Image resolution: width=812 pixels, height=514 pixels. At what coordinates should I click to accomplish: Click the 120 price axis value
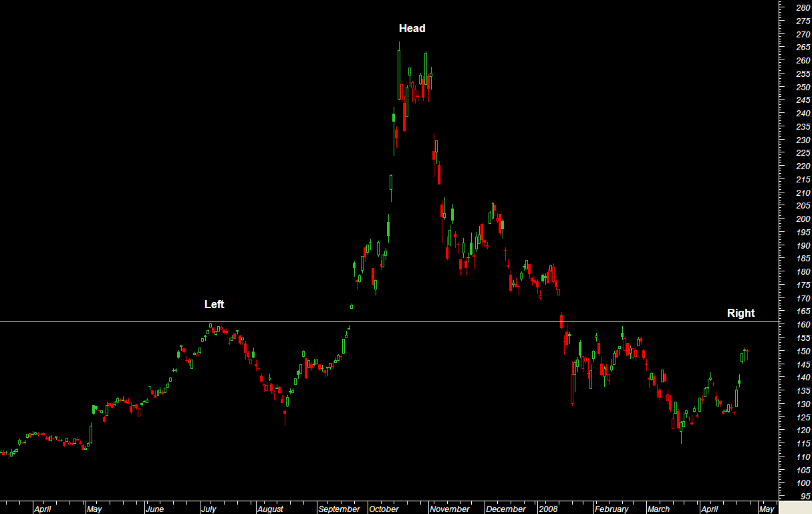click(803, 430)
